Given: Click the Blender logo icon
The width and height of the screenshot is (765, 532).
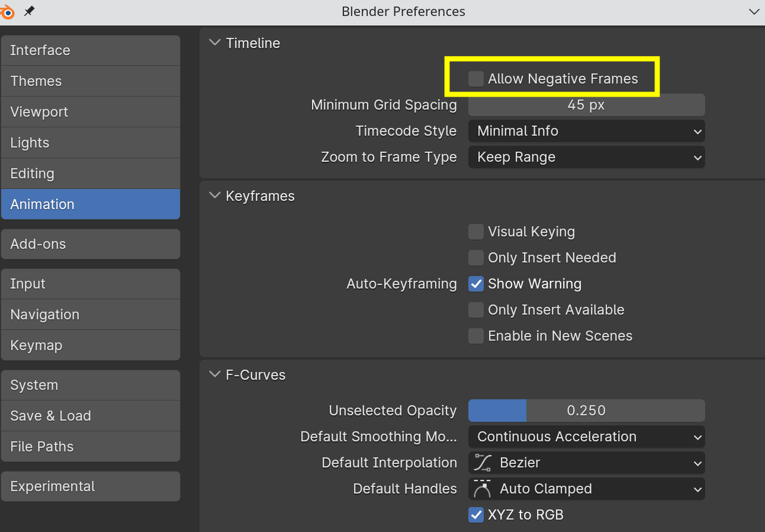Looking at the screenshot, I should [x=7, y=11].
